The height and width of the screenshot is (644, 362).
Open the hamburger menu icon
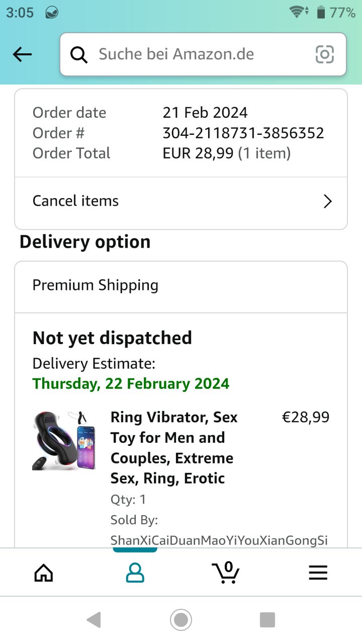[318, 572]
